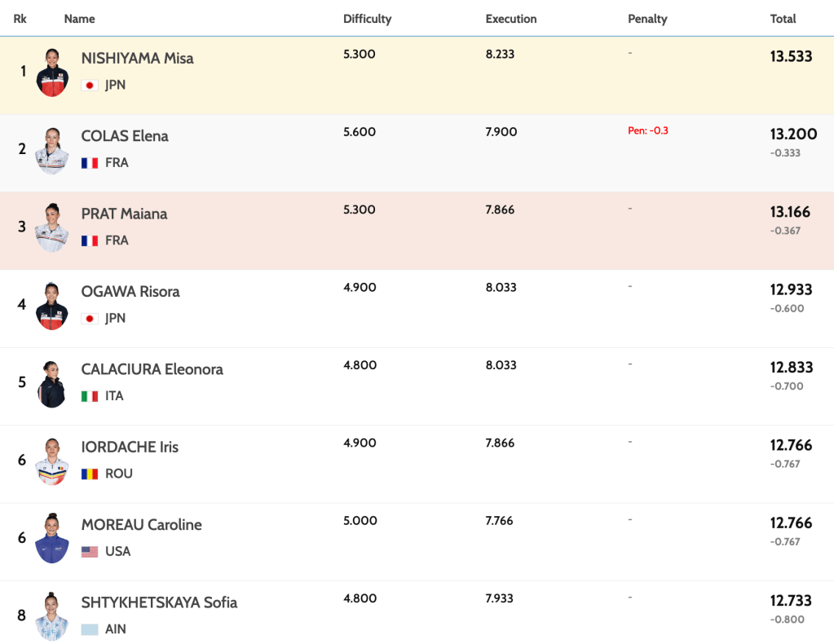Click the Romania flag under IORDACHE Iris

90,474
